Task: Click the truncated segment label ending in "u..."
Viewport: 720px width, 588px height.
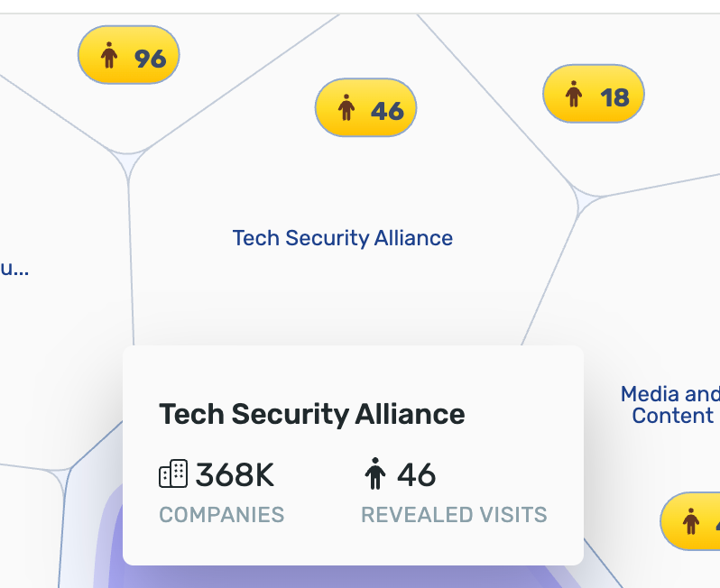Action: (x=14, y=268)
